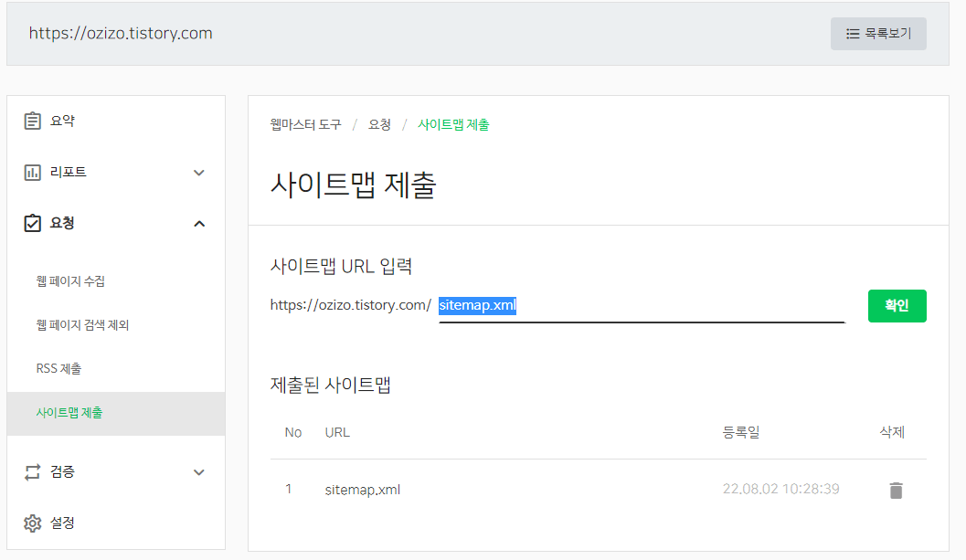Open the 목록보기 button
Screen dimensions: 966x560
click(x=878, y=33)
